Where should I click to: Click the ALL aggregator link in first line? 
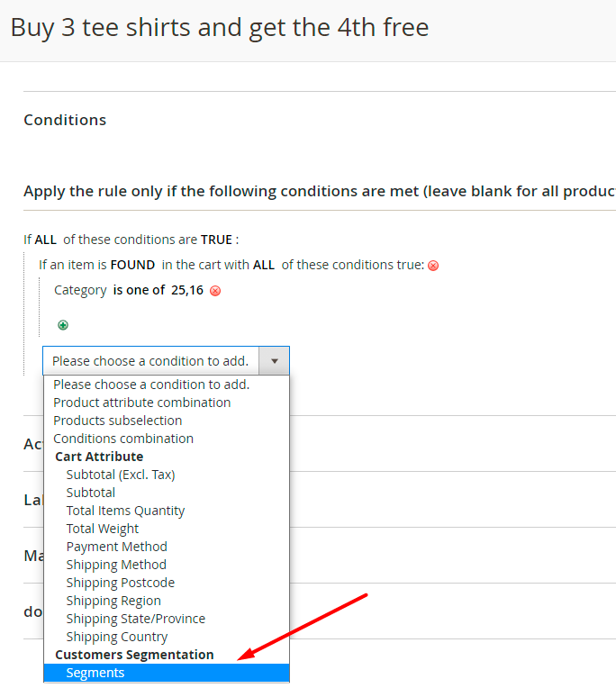[x=45, y=240]
